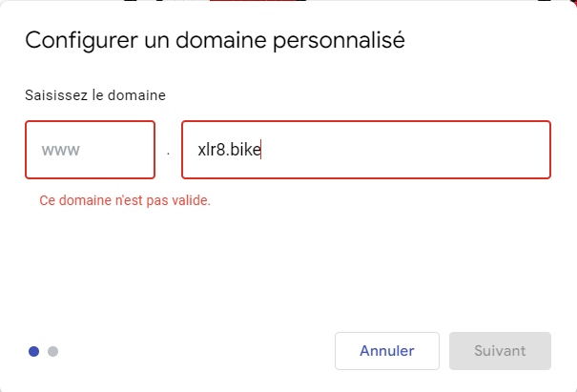The height and width of the screenshot is (392, 577).
Task: Click the 'www' placeholder text
Action: [x=60, y=150]
